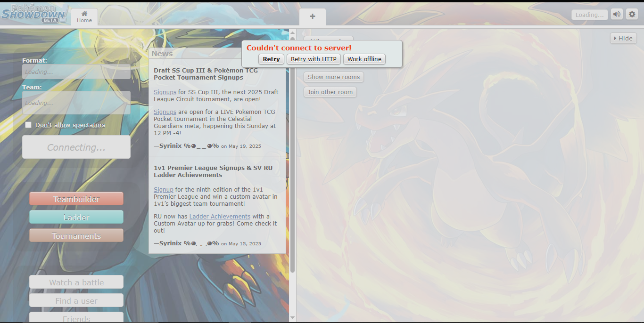Image resolution: width=644 pixels, height=323 pixels.
Task: Open the Team selector
Action: pos(76,103)
